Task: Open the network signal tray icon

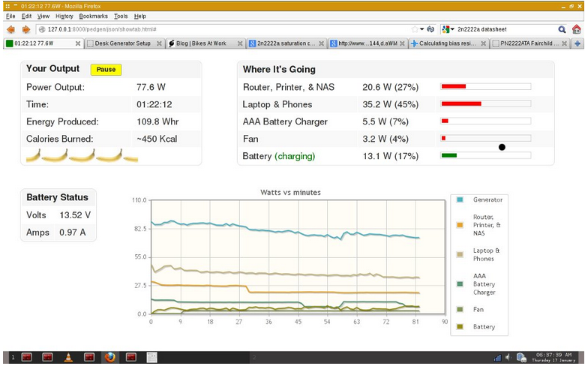Action: tap(496, 357)
